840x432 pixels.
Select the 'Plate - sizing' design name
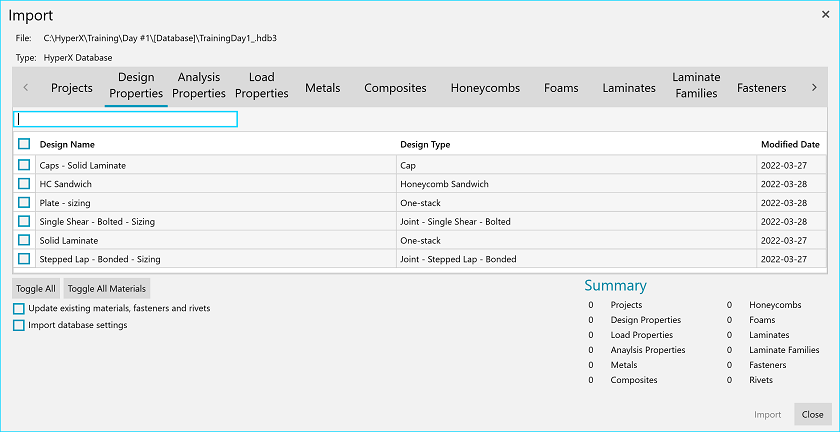tap(65, 203)
